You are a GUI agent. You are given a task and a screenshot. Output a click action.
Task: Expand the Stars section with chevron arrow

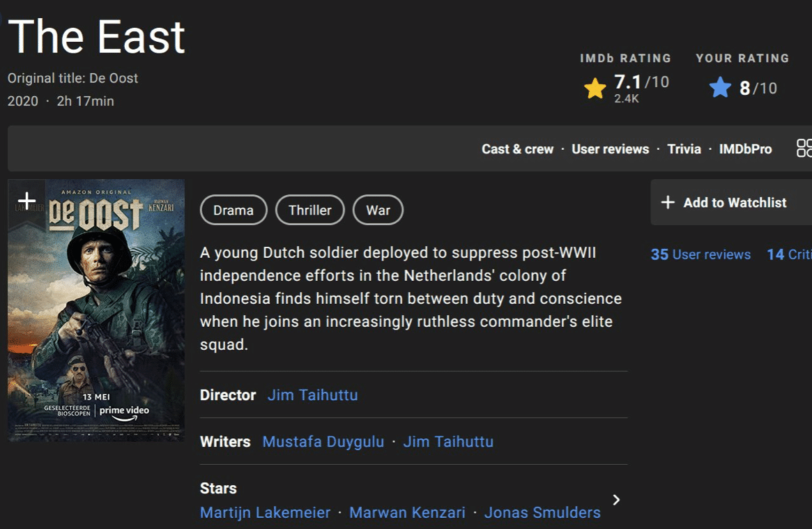point(616,500)
